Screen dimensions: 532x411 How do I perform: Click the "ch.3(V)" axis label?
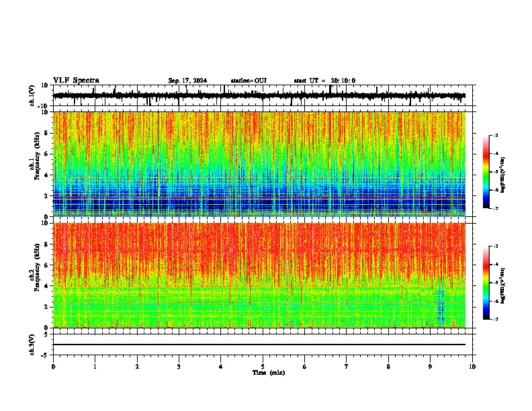[32, 345]
